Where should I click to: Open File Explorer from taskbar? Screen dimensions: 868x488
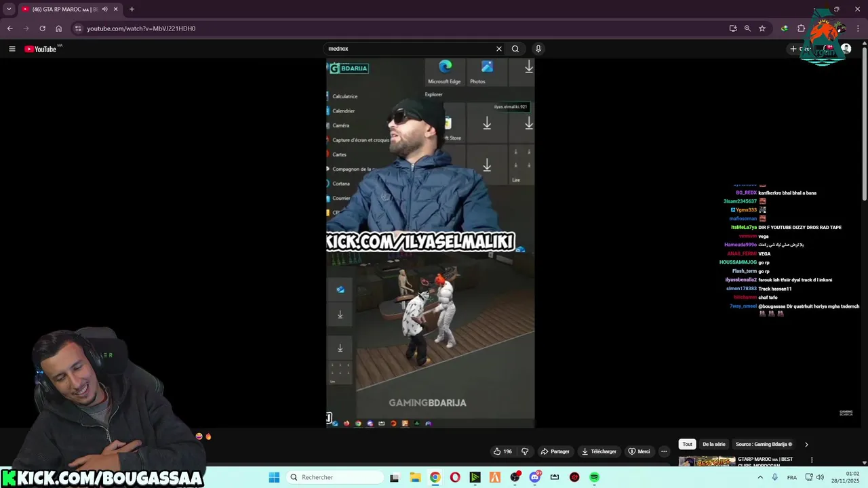pyautogui.click(x=414, y=477)
